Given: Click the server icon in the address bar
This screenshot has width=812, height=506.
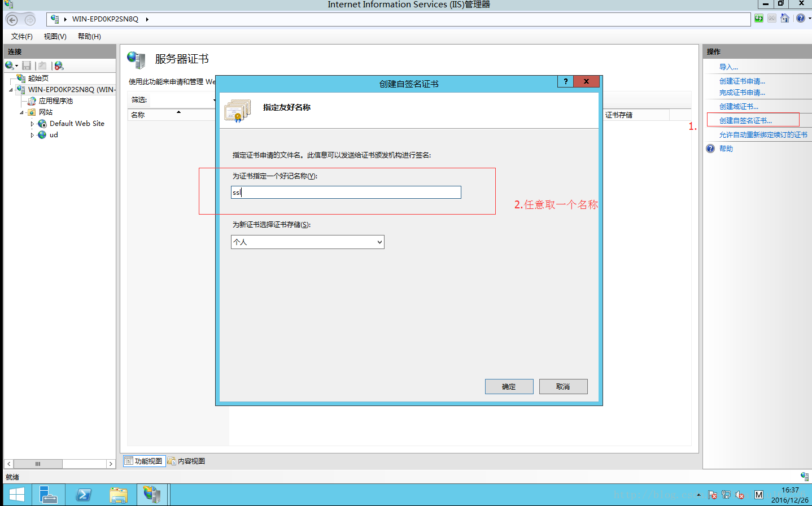Looking at the screenshot, I should [55, 19].
